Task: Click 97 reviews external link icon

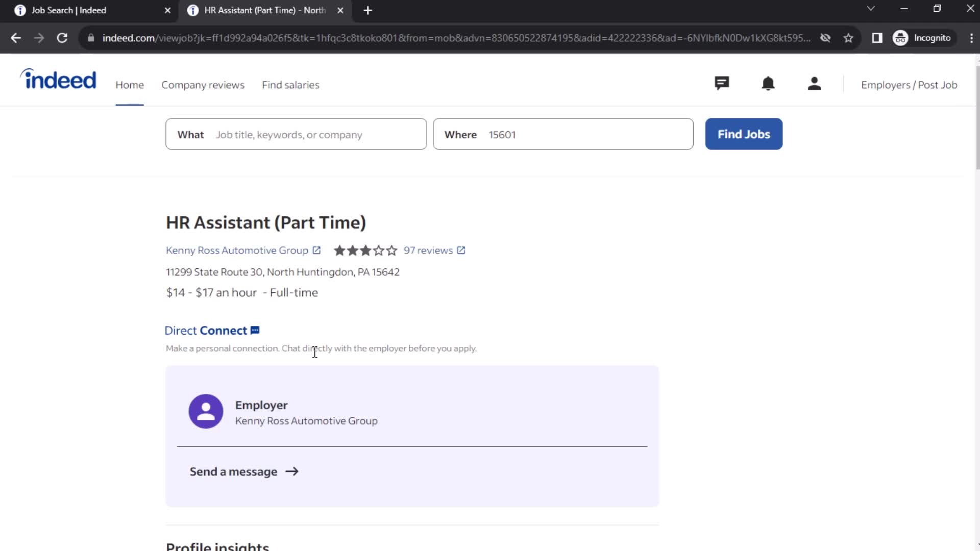Action: (463, 251)
